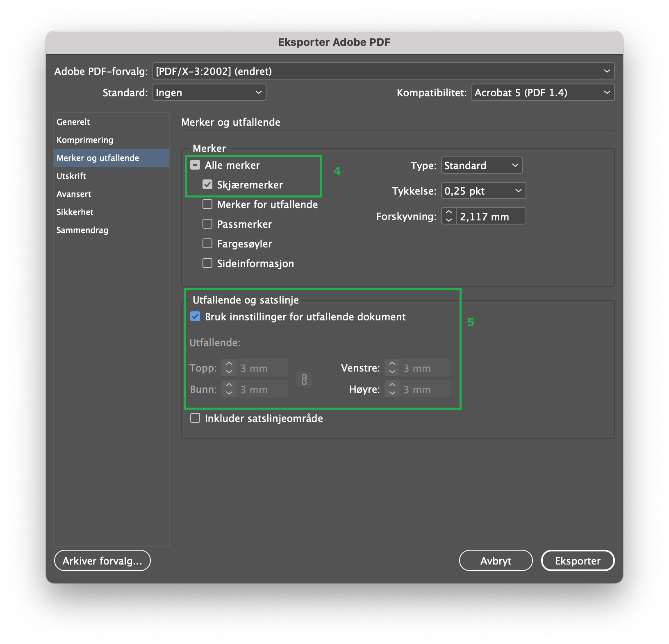Screen dimensions: 669x644
Task: Open the Tykkelse dropdown
Action: pyautogui.click(x=483, y=191)
